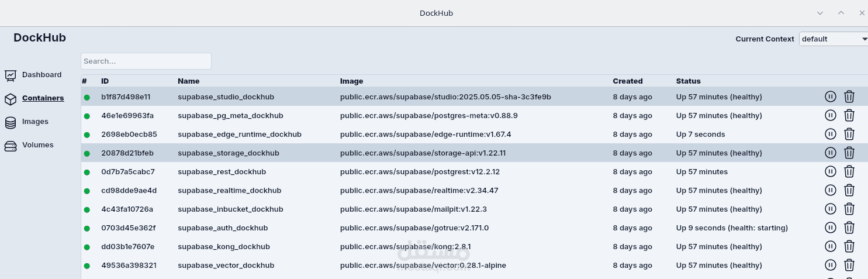Click green status dot for supabase_vector_dockhub
The image size is (868, 279).
[x=87, y=266]
